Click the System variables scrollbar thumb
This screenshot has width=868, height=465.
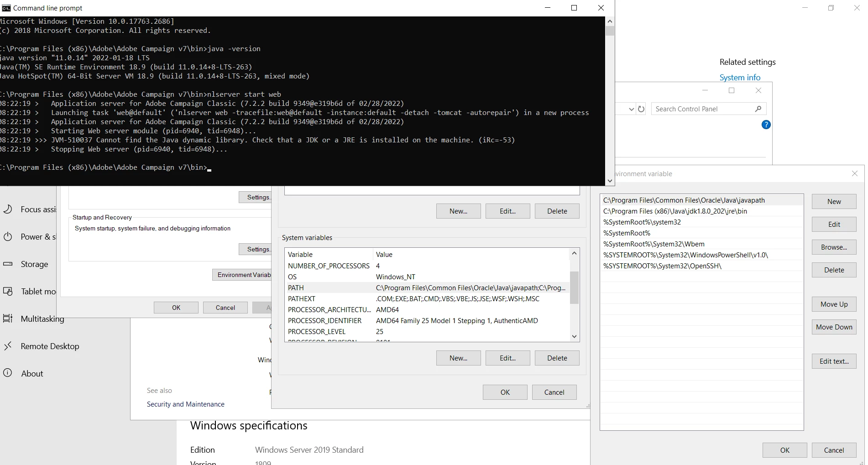[574, 287]
